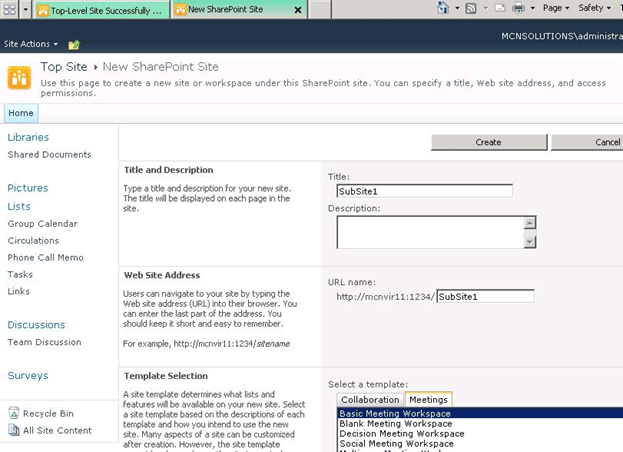Switch to the 'Top-Level Site Successfully' browser tab
This screenshot has width=623, height=452.
pos(102,10)
